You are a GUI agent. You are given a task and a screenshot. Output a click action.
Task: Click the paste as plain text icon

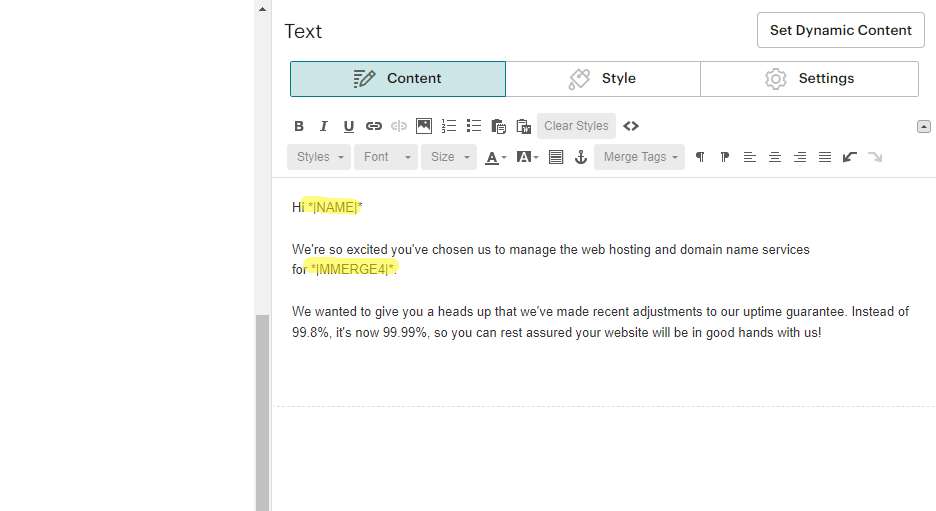coord(498,126)
